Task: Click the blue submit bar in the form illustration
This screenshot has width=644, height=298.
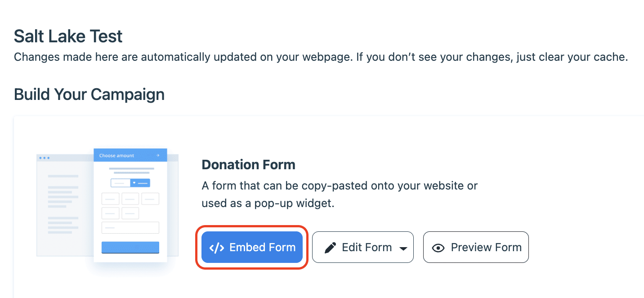Action: (130, 247)
